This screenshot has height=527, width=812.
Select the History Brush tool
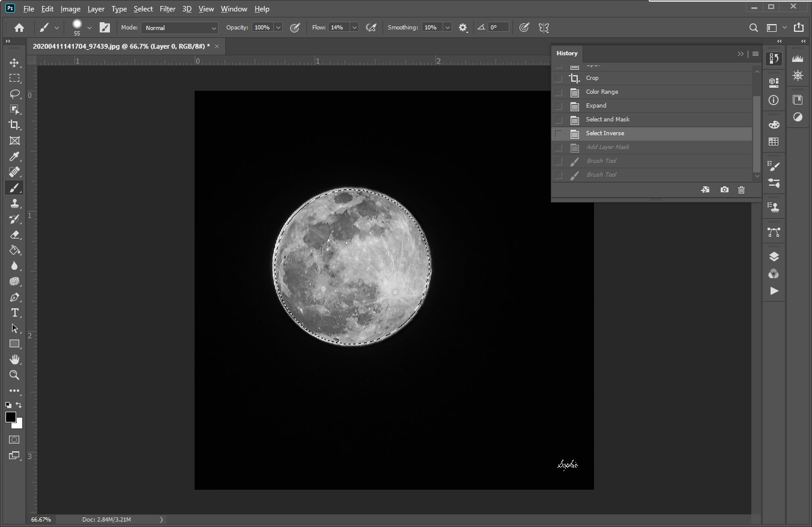click(14, 219)
